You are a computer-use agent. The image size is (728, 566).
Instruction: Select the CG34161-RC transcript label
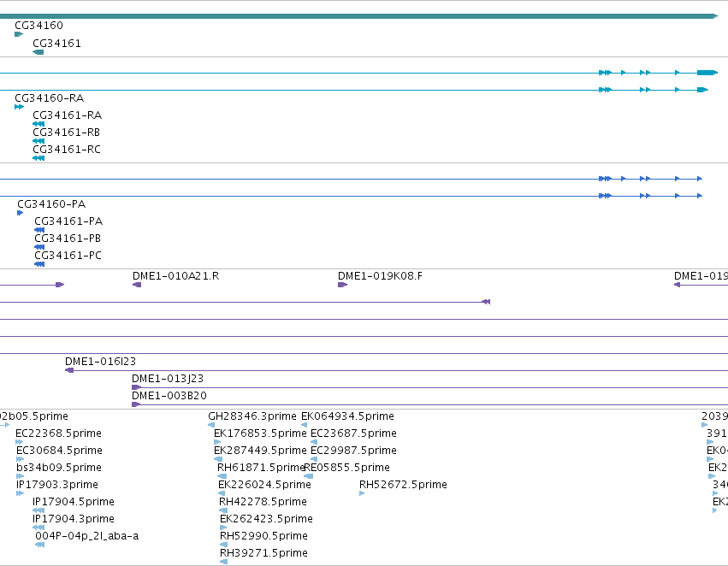point(67,150)
